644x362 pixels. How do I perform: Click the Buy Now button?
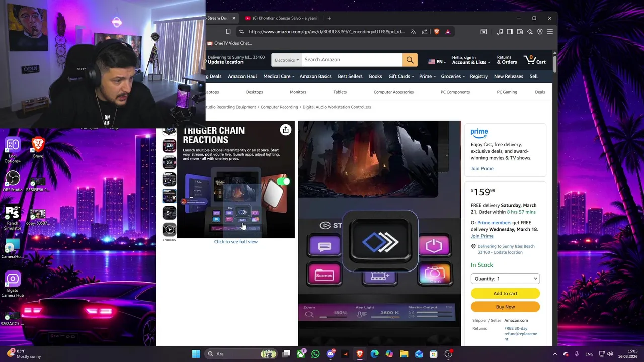pos(505,307)
